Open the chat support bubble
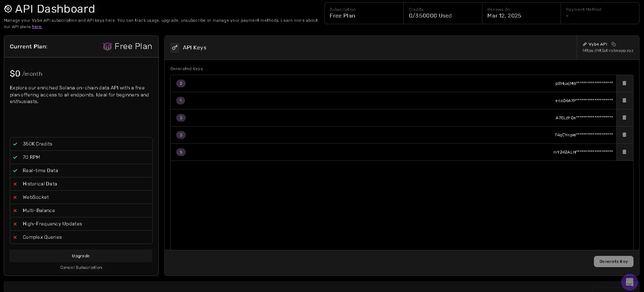The image size is (644, 292). 630,282
